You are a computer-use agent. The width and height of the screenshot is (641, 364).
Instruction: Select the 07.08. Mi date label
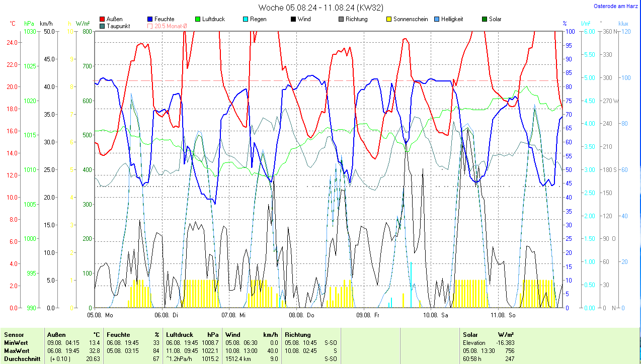(233, 315)
